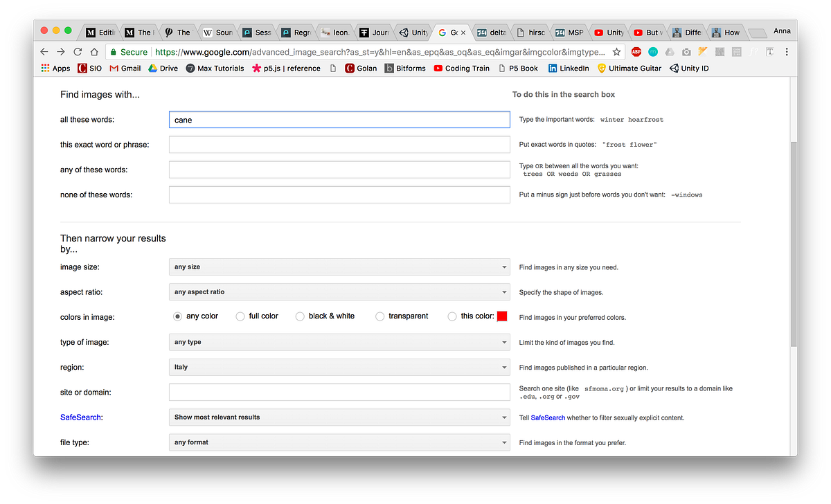831x504 pixels.
Task: Open the Unity ID bookmark
Action: click(689, 69)
